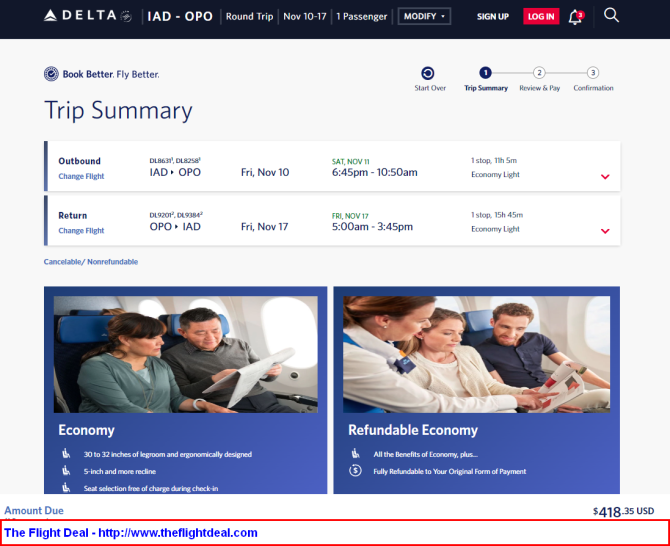The height and width of the screenshot is (546, 670).
Task: Click the Fri, Nov 10 outbound date
Action: coord(265,172)
